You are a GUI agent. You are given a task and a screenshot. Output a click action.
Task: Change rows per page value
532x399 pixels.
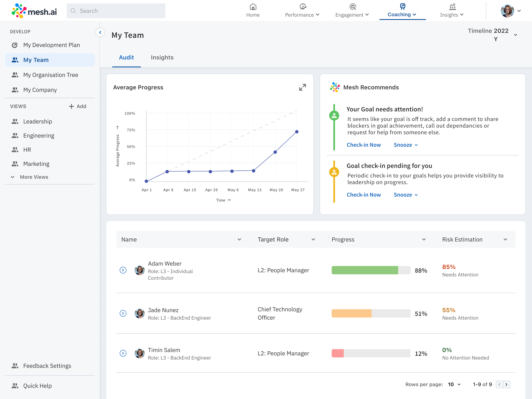tap(454, 384)
